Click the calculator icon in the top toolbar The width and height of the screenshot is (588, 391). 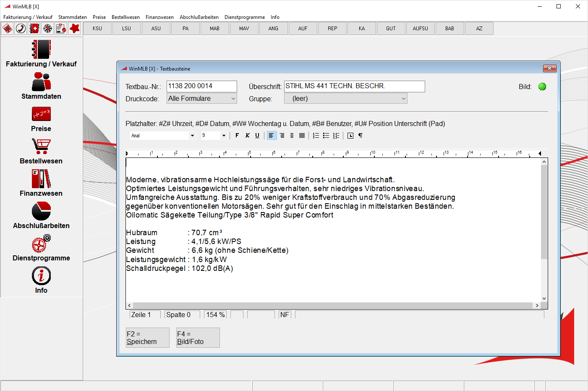[x=8, y=29]
